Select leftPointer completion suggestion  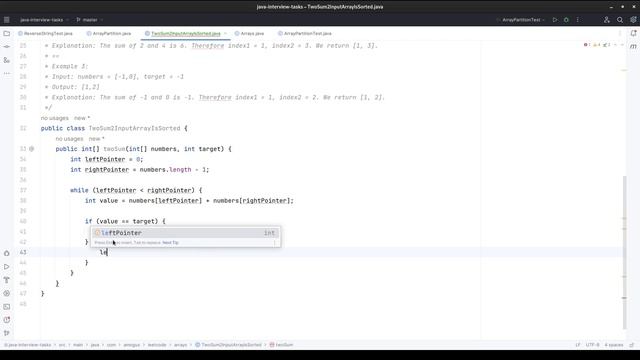(x=185, y=233)
